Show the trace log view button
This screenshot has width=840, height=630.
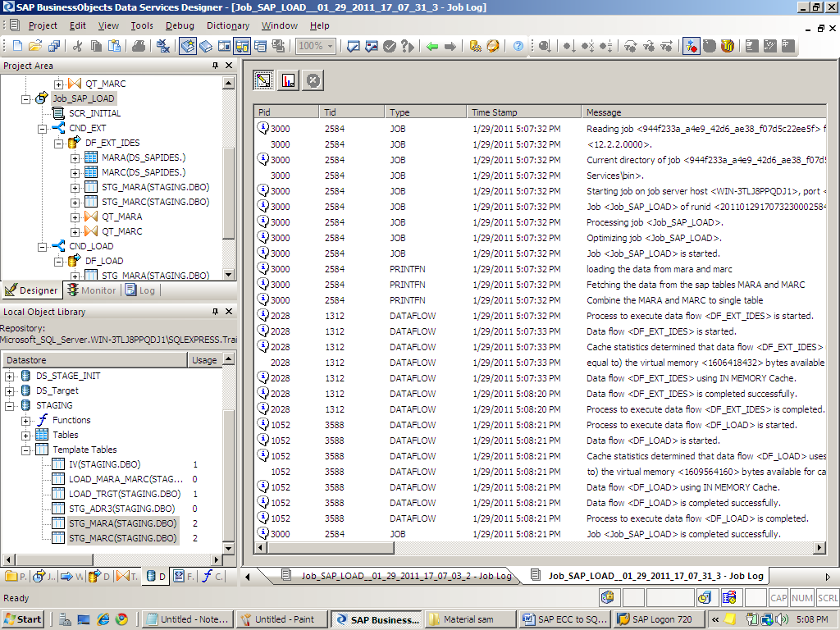(263, 80)
